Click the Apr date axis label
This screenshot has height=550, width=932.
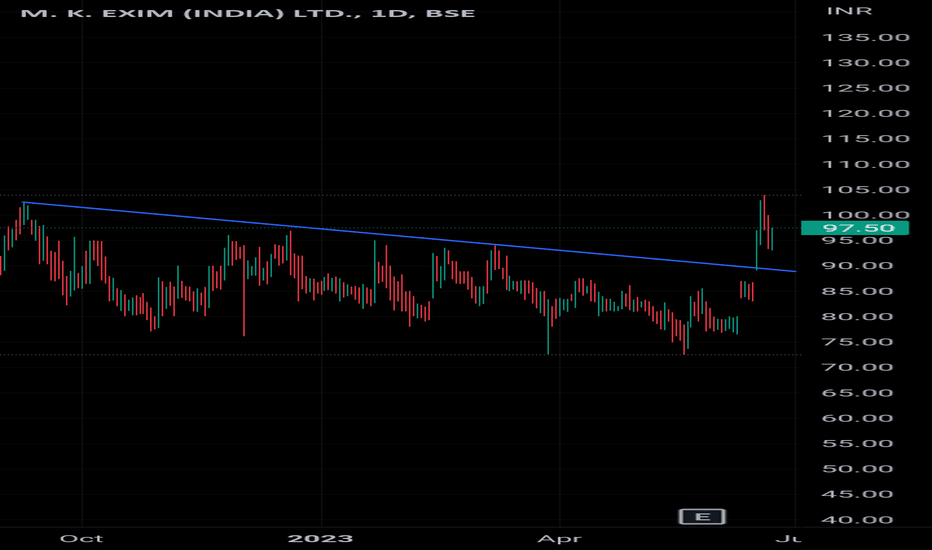tap(559, 539)
